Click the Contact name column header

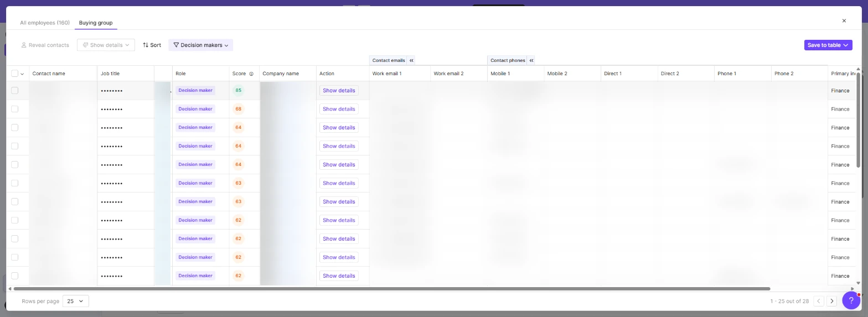click(x=49, y=74)
